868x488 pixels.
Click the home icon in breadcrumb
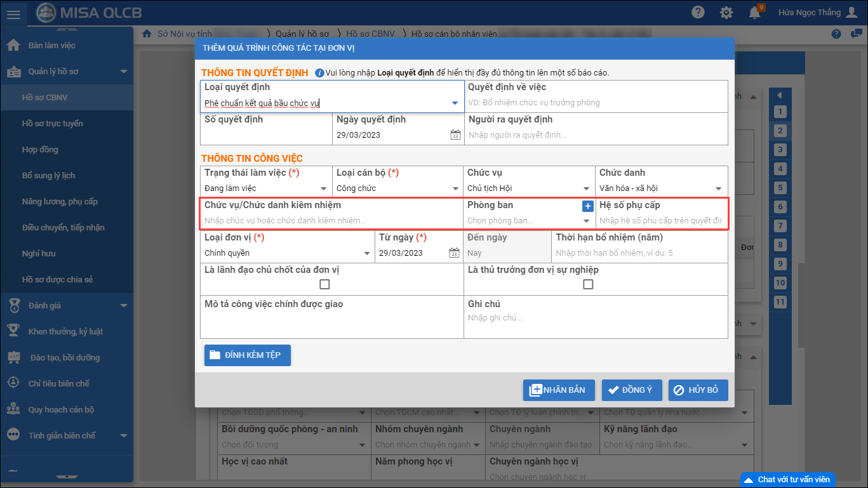tap(147, 34)
